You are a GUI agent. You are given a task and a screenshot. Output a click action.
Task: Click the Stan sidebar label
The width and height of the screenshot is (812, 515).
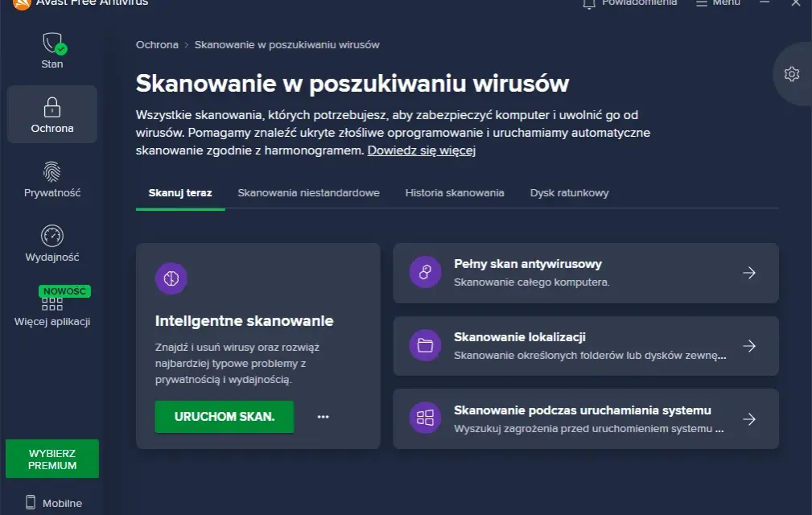[52, 64]
